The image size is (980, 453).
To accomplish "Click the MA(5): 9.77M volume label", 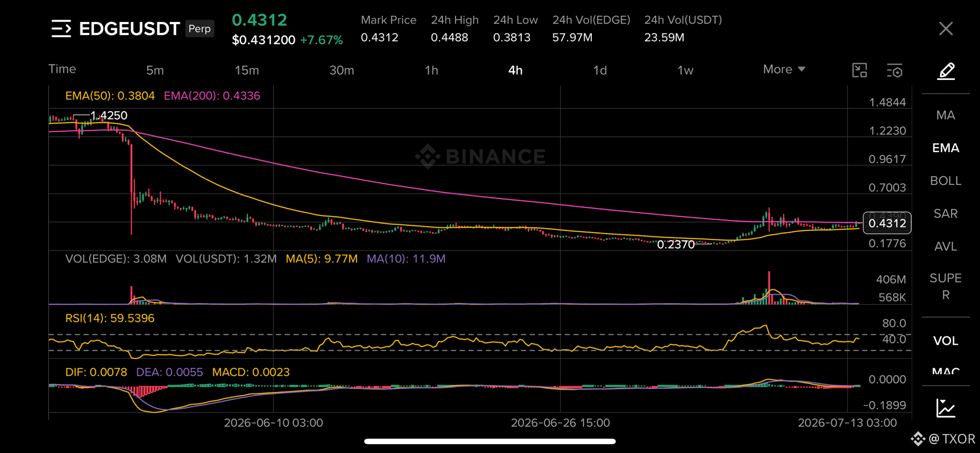I will pyautogui.click(x=322, y=259).
